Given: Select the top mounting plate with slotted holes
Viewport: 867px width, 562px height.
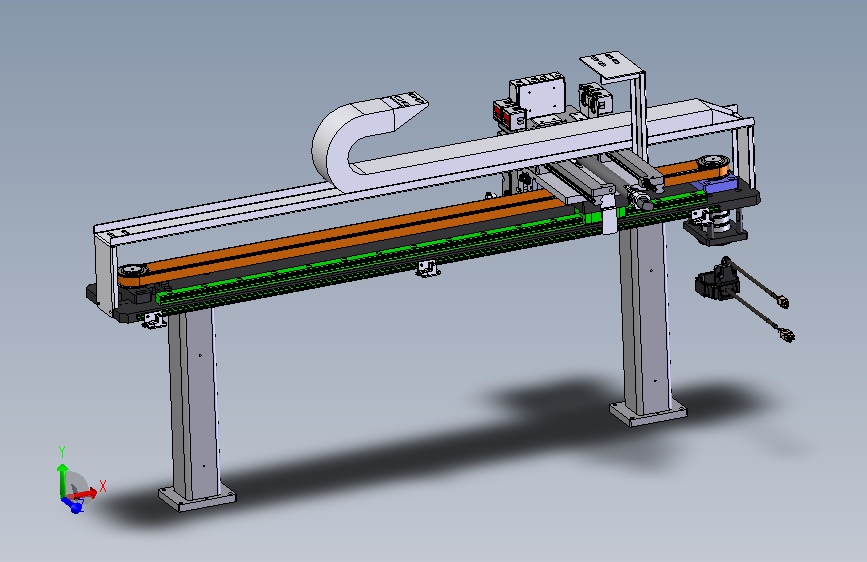Looking at the screenshot, I should [612, 66].
